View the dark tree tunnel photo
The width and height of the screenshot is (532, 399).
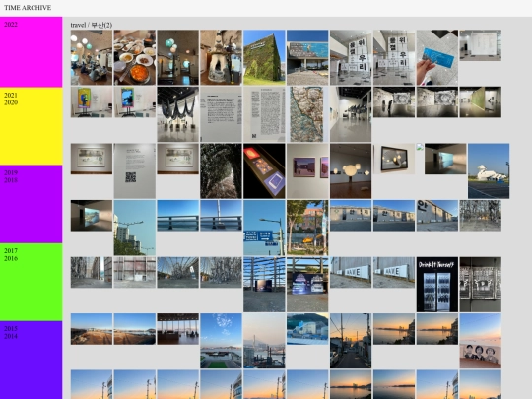point(221,170)
